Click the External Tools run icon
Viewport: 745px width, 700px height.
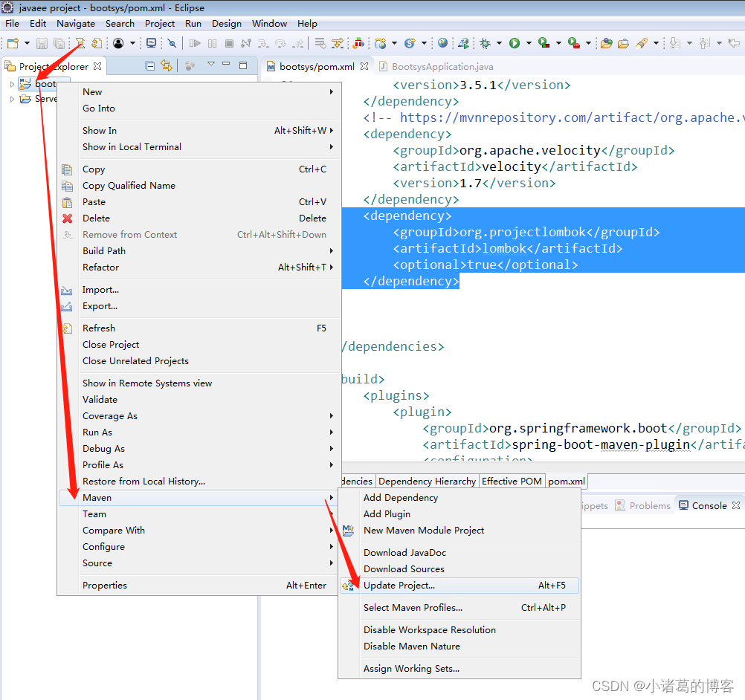[x=574, y=43]
